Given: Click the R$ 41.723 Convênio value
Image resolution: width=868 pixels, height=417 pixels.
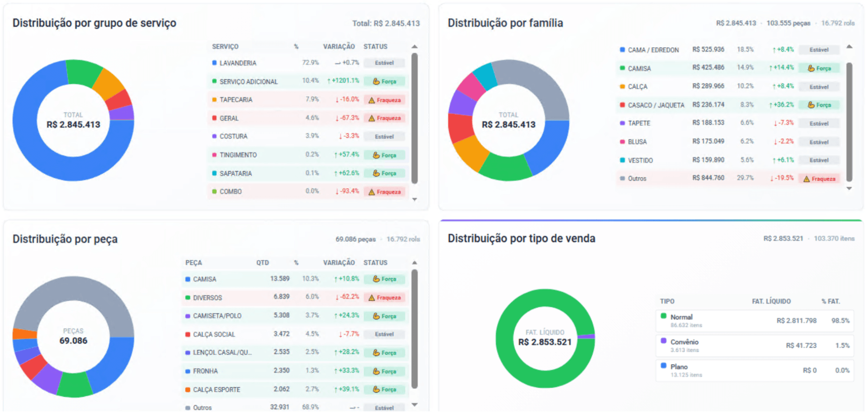Looking at the screenshot, I should (801, 346).
